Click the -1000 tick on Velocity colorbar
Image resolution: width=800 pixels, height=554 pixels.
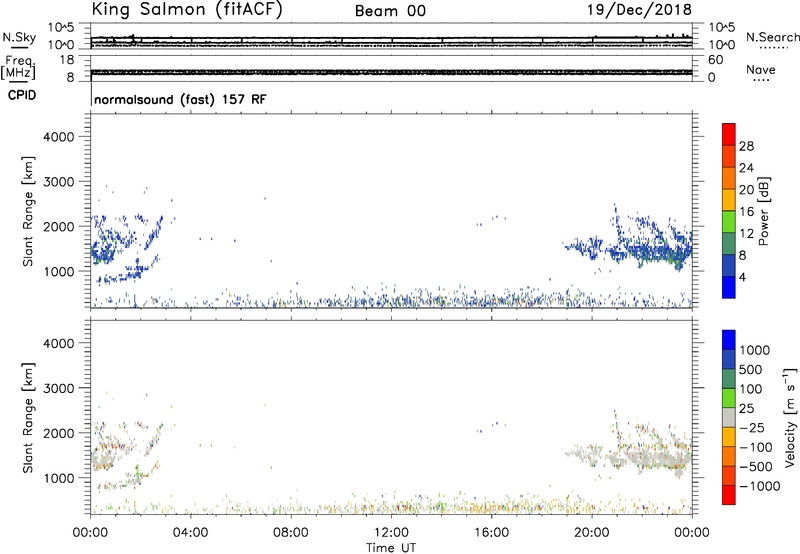pos(760,486)
